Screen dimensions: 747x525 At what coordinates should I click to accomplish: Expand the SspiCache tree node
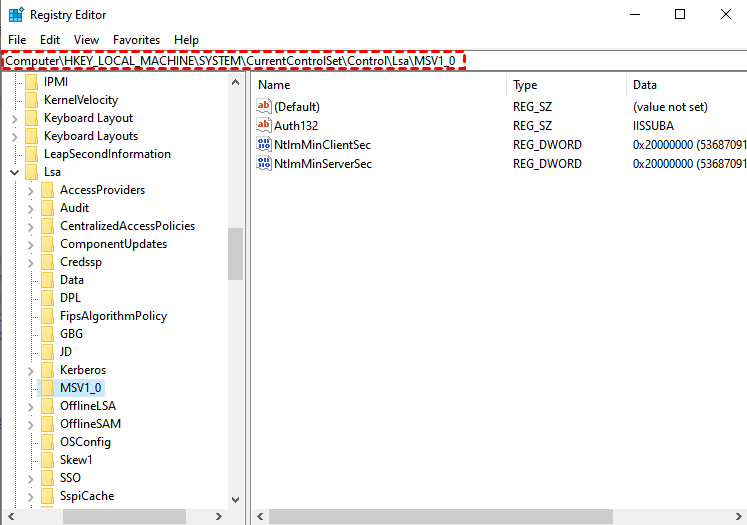pos(31,496)
